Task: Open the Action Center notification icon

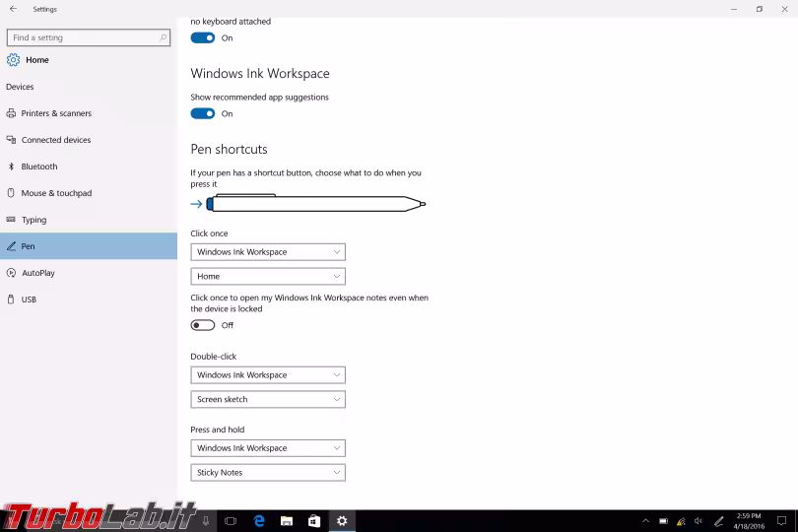Action: coord(781,521)
